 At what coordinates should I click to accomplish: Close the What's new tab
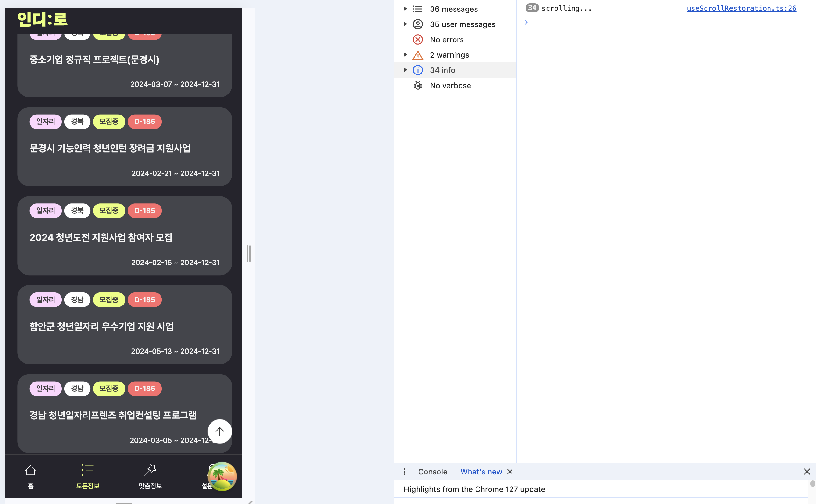pos(510,472)
